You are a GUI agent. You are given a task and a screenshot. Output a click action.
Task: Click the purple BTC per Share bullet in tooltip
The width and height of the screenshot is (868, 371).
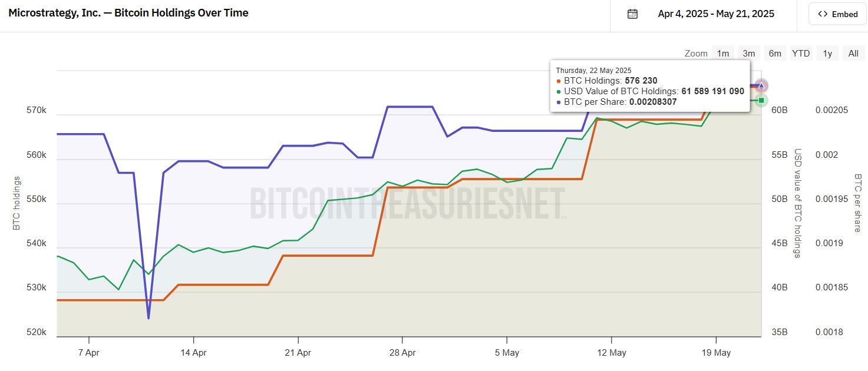559,102
